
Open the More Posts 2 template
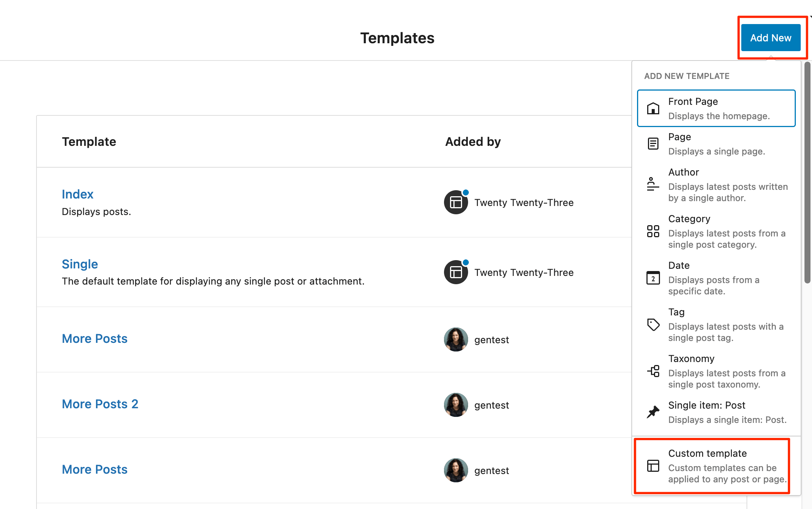pyautogui.click(x=100, y=404)
